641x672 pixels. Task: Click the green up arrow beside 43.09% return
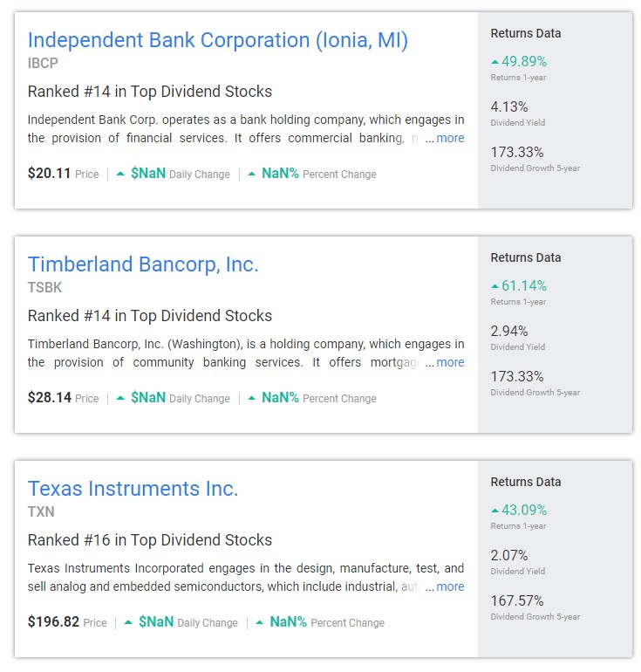tap(495, 511)
